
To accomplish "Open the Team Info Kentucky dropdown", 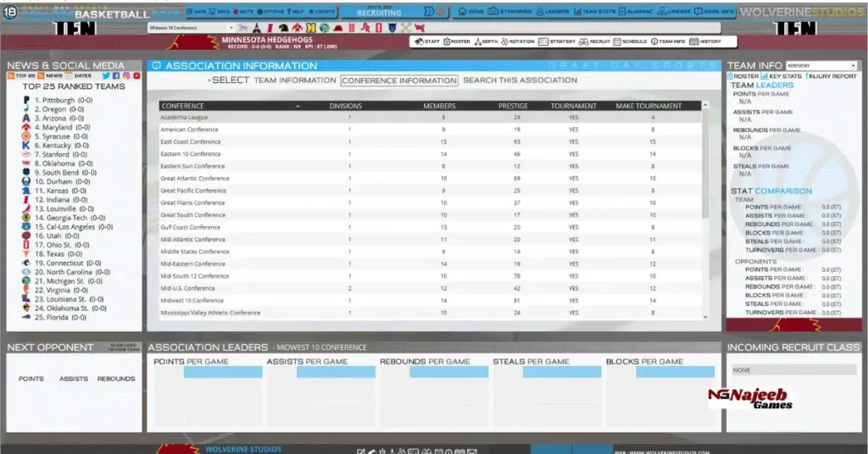I will click(821, 65).
